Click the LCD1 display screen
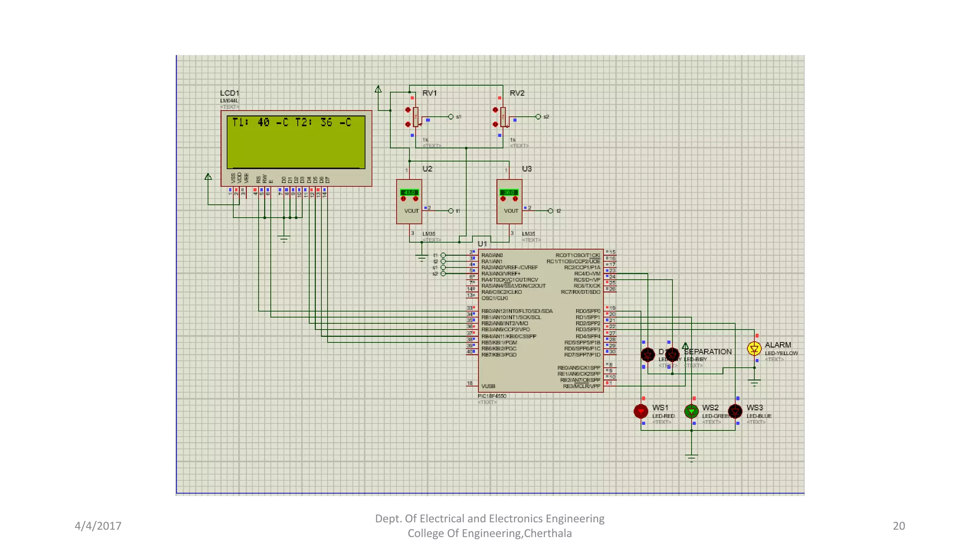This screenshot has width=980, height=551. (x=296, y=142)
